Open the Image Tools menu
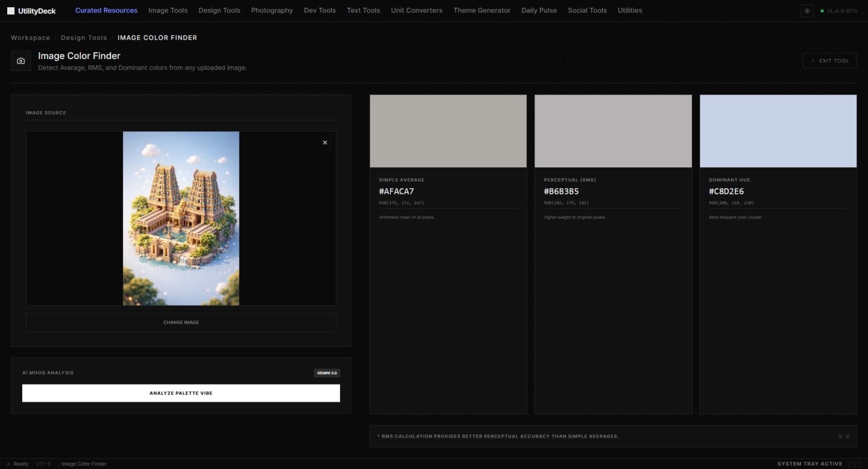 (x=168, y=10)
